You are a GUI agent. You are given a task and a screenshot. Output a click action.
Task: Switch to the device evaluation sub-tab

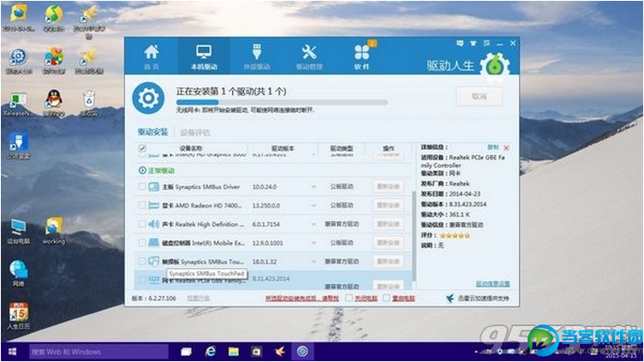(194, 133)
